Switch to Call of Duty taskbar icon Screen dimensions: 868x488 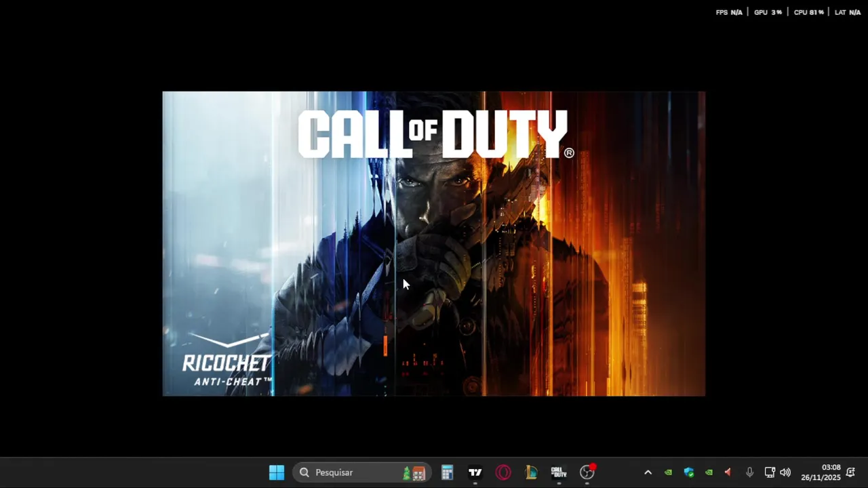click(559, 472)
